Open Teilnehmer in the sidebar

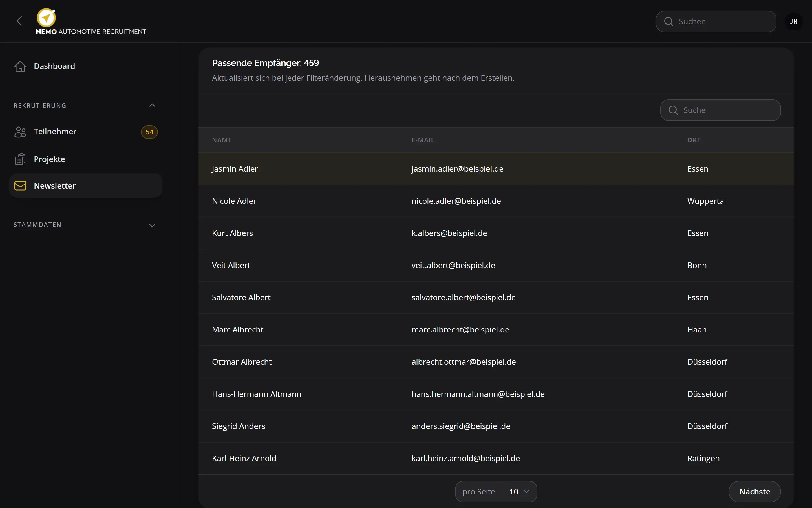tap(85, 132)
